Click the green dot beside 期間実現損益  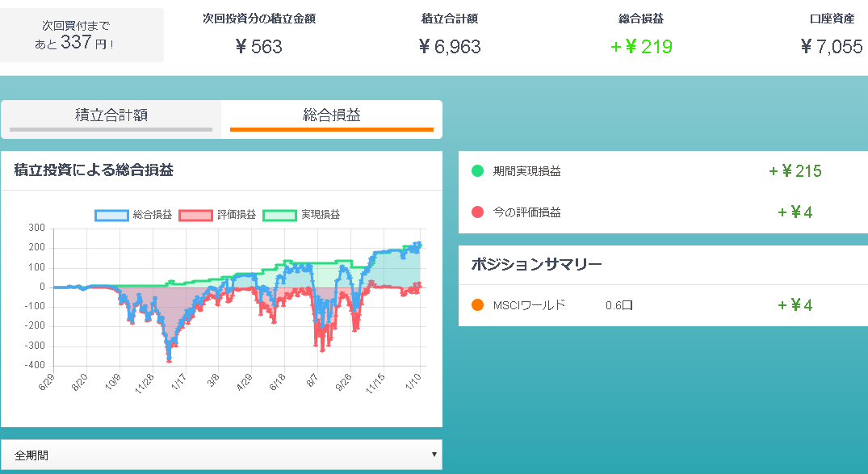click(x=477, y=171)
